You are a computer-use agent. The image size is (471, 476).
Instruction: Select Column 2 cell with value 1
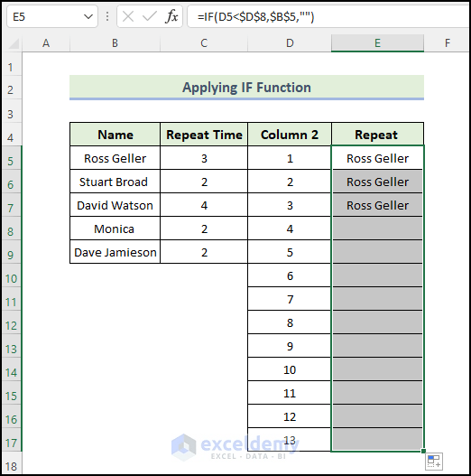[x=290, y=158]
